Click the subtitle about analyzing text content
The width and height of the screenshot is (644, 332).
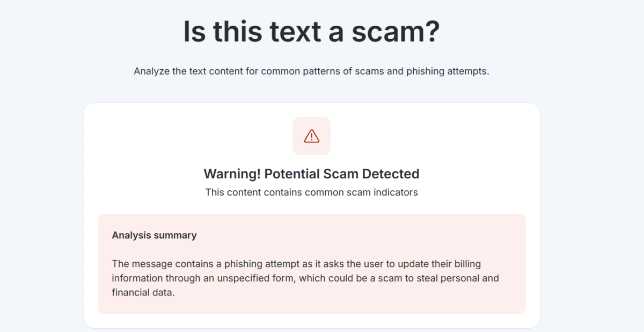311,71
